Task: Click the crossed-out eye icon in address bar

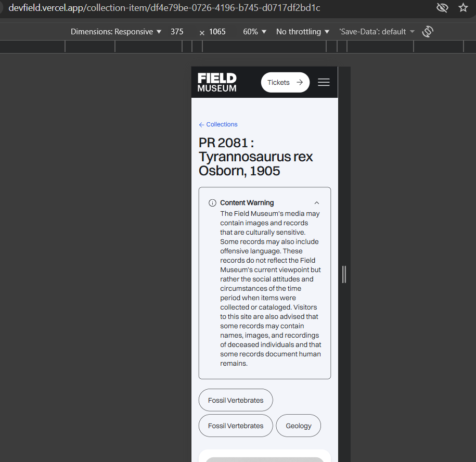Action: pos(442,8)
